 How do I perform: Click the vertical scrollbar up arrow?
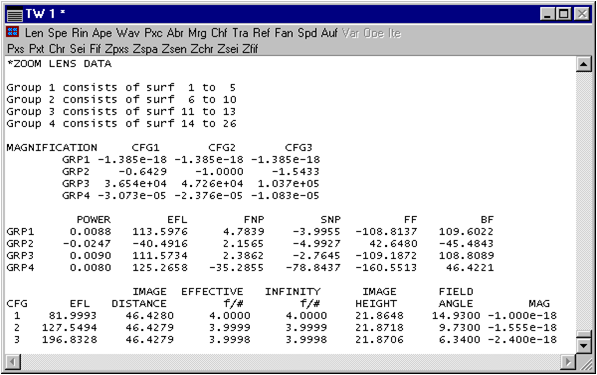584,64
